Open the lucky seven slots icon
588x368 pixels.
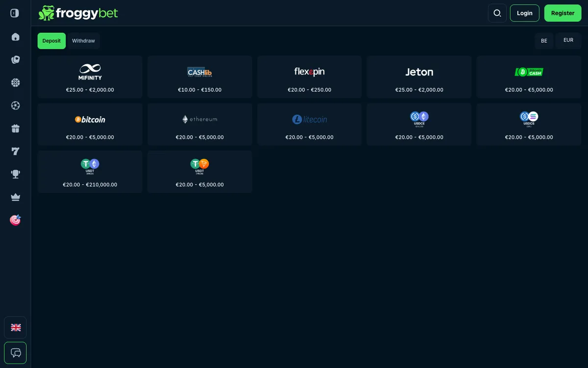(15, 151)
